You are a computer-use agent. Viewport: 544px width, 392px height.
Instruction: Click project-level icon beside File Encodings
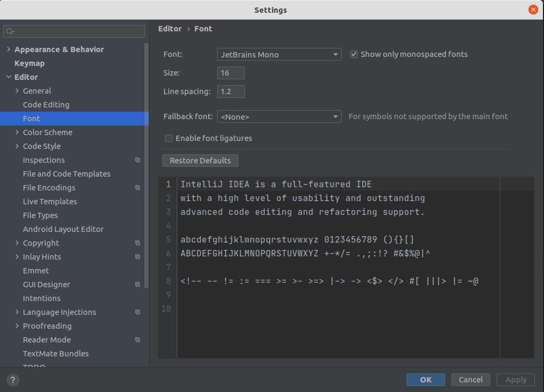coord(137,188)
